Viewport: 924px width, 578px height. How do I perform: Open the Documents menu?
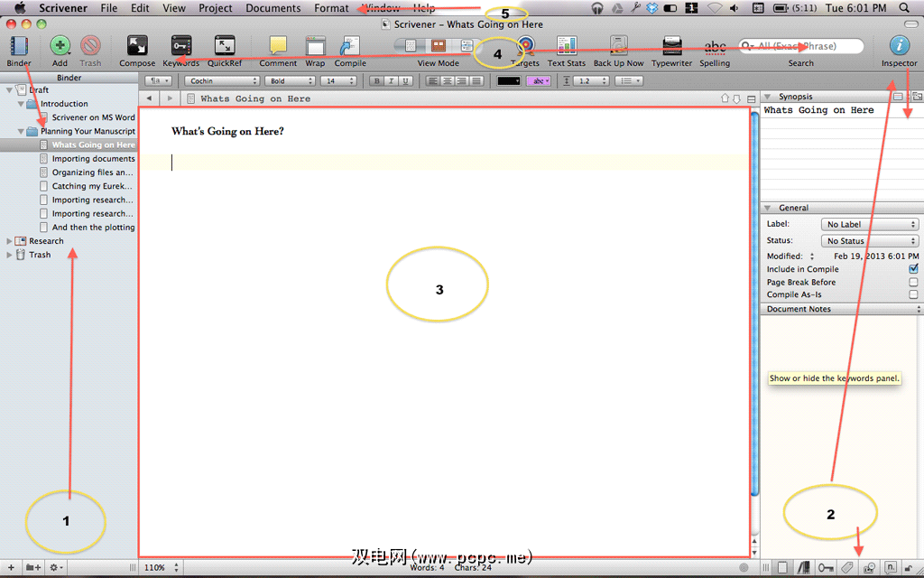[x=273, y=8]
